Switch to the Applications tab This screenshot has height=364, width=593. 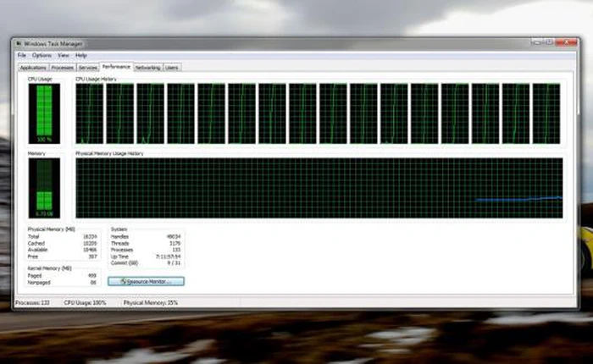click(33, 67)
